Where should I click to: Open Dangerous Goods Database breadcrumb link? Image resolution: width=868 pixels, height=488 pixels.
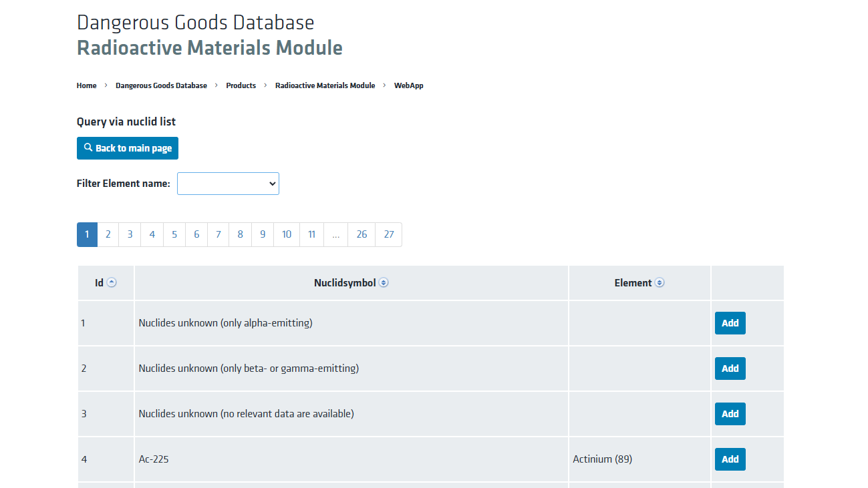tap(161, 85)
